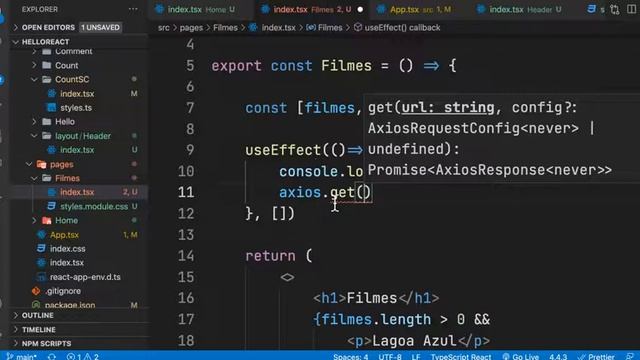640x360 pixels.
Task: Change file encoding UTF-8
Action: click(x=390, y=356)
